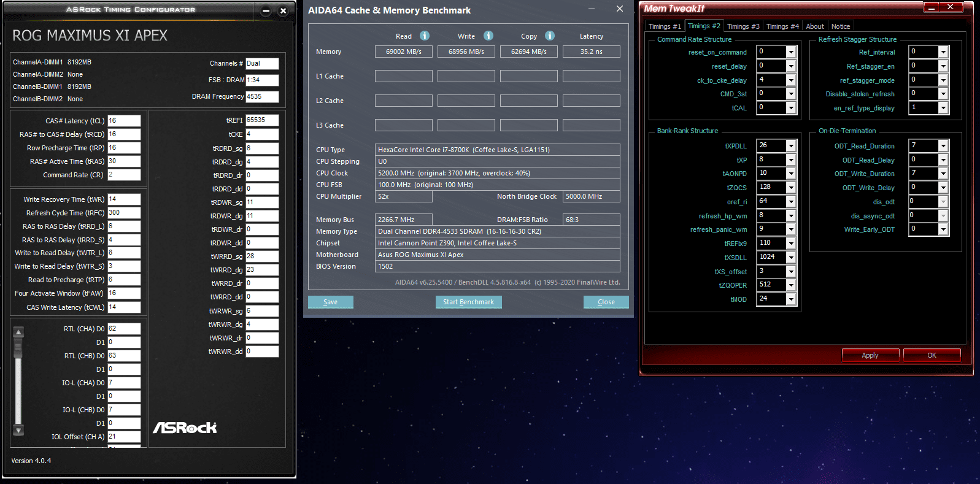Open the tMOD dropdown
Viewport: 980px width, 484px height.
click(791, 299)
